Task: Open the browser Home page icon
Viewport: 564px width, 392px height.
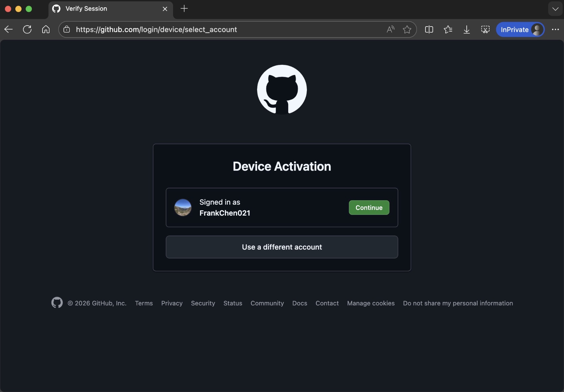Action: (46, 29)
